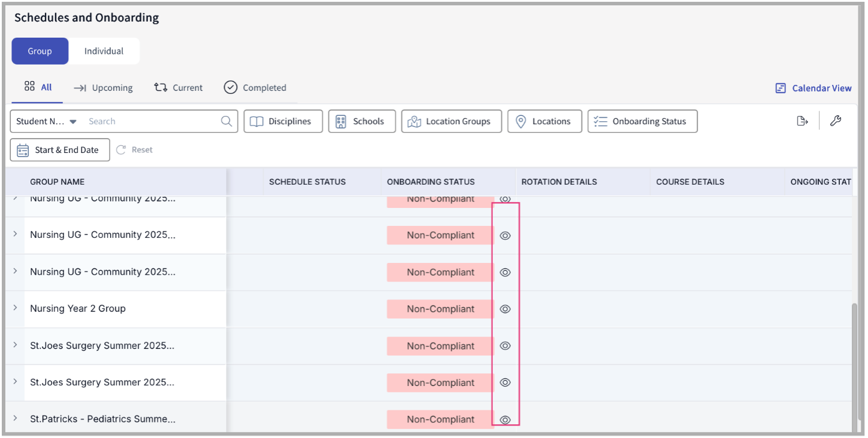Expand the Nursing Year 2 Group row
Viewport: 868px width, 438px height.
click(16, 308)
